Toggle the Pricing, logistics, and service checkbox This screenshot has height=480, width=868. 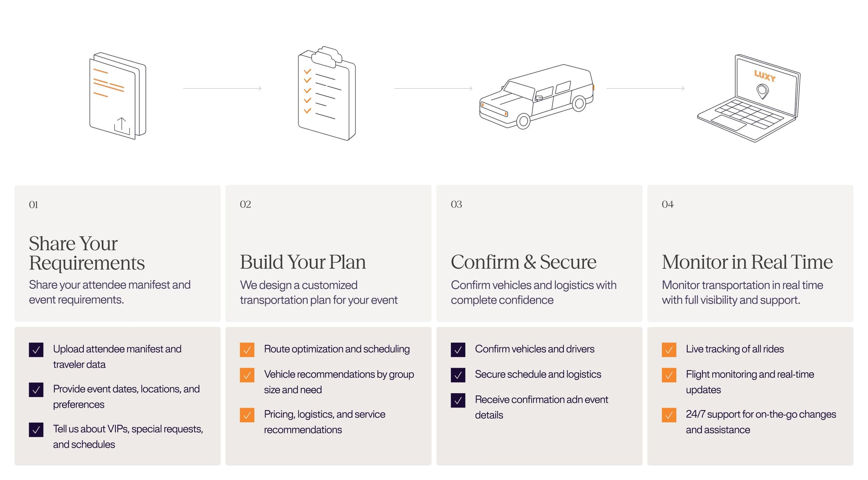click(247, 415)
